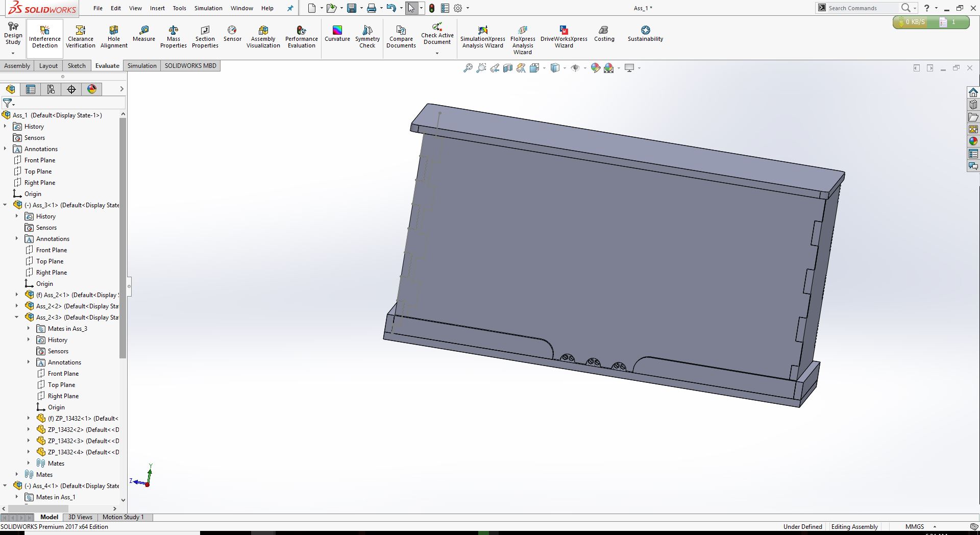Image resolution: width=980 pixels, height=535 pixels.
Task: Run the Symmetry Check tool
Action: pyautogui.click(x=367, y=36)
